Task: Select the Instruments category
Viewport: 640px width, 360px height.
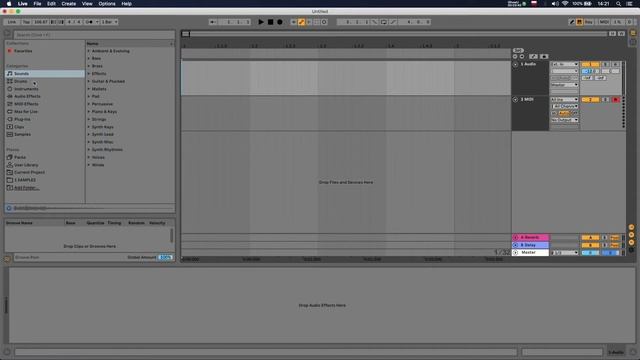Action: click(x=26, y=89)
